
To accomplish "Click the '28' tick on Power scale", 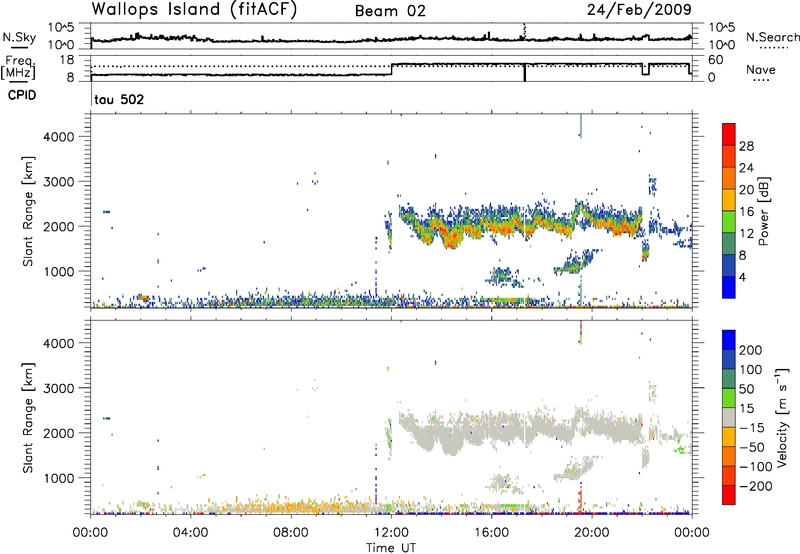I will (746, 146).
